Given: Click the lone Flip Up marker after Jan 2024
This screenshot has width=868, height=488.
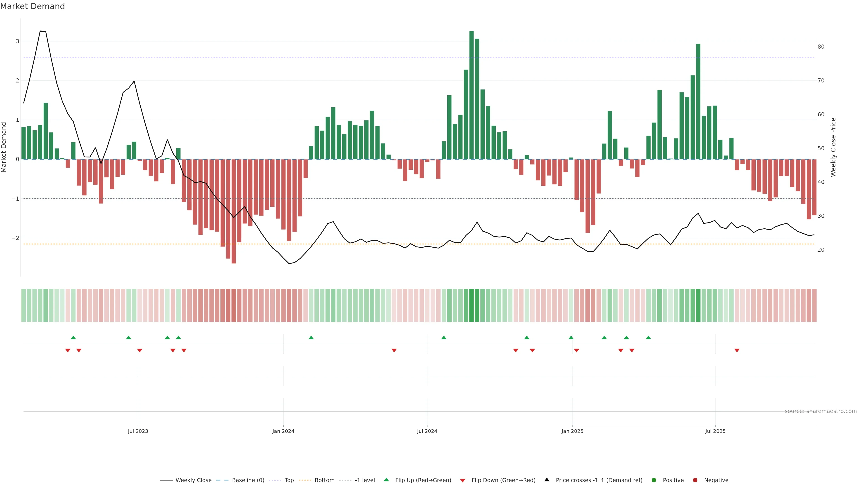Looking at the screenshot, I should tap(311, 338).
